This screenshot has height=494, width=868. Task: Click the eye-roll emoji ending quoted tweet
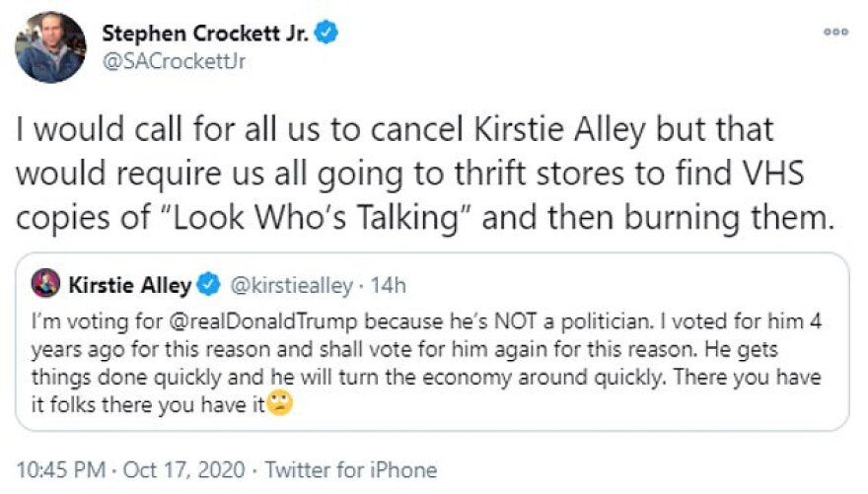point(279,403)
